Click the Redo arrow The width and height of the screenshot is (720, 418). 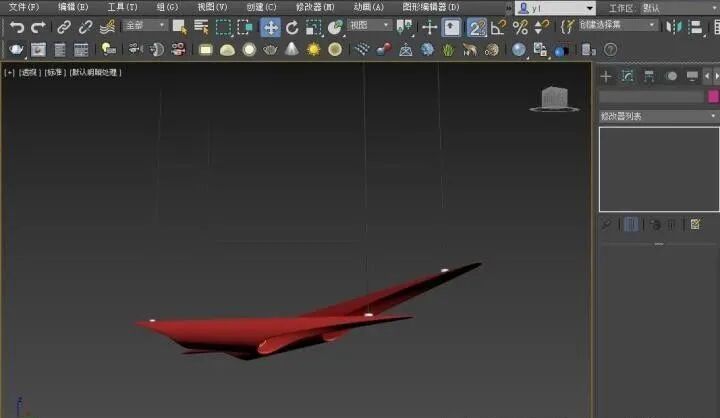[38, 28]
